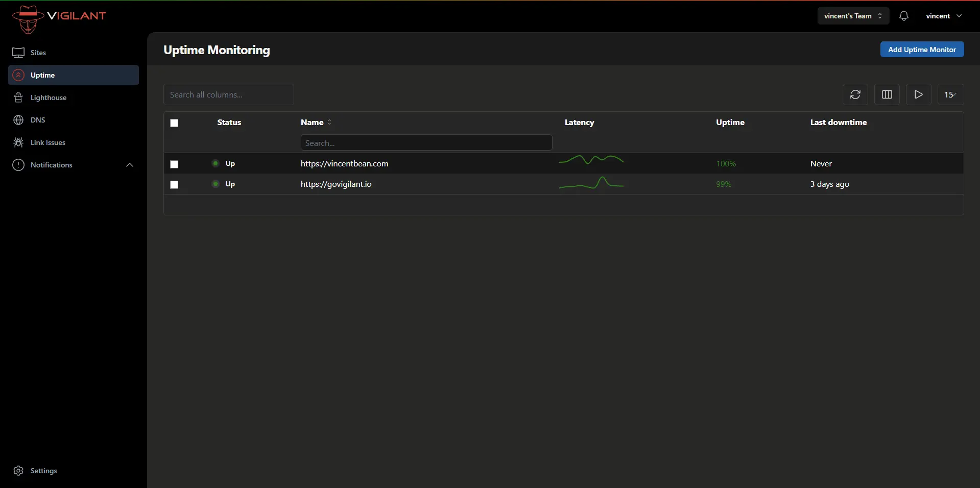Click the Uptime Monitoring page title
Viewport: 980px width, 488px height.
(x=217, y=50)
